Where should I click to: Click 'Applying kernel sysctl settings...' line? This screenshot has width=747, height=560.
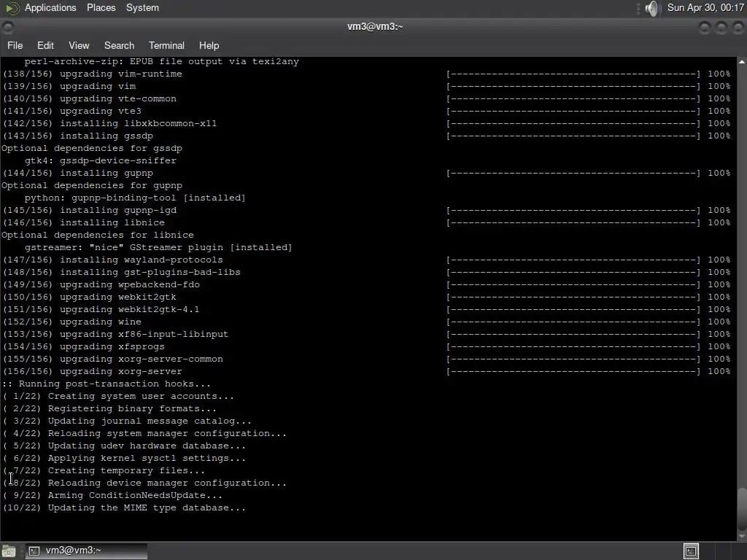(x=124, y=458)
